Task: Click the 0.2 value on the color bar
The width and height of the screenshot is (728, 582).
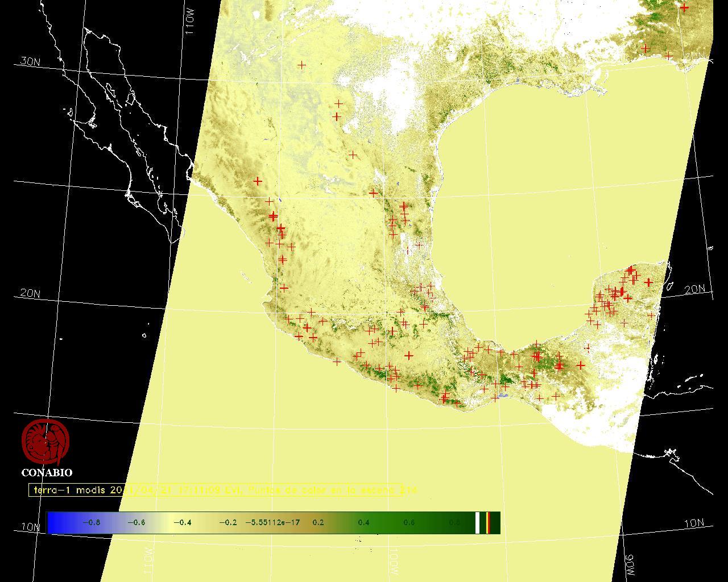Action: point(318,522)
